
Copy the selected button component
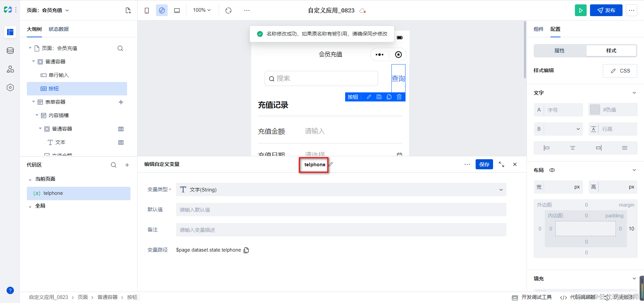[x=389, y=97]
